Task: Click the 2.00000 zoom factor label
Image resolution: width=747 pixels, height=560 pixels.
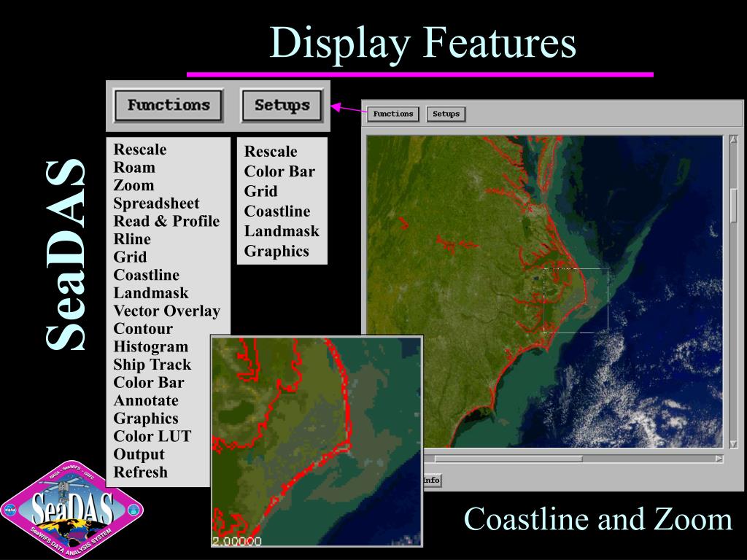Action: pyautogui.click(x=237, y=542)
